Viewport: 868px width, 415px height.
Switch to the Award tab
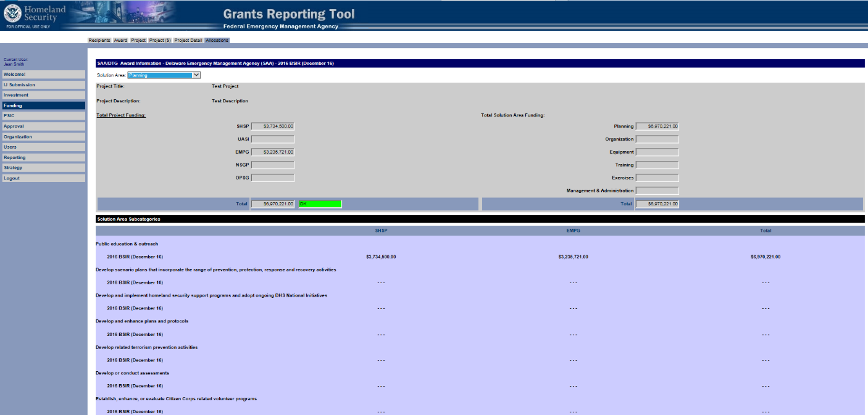click(120, 40)
